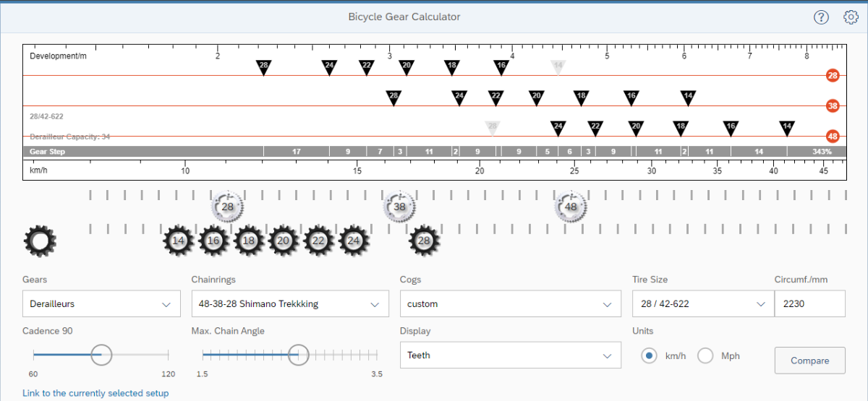Select the 48-tooth chainring sprocket

[x=571, y=207]
